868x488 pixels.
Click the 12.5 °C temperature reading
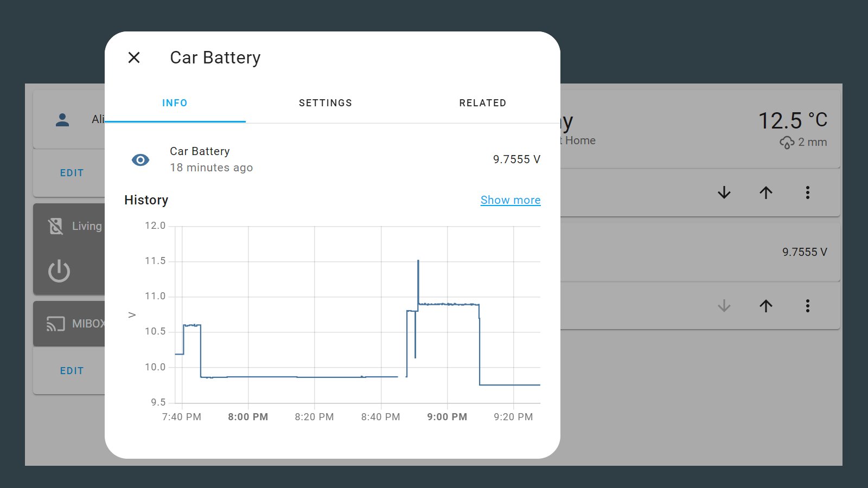tap(793, 120)
